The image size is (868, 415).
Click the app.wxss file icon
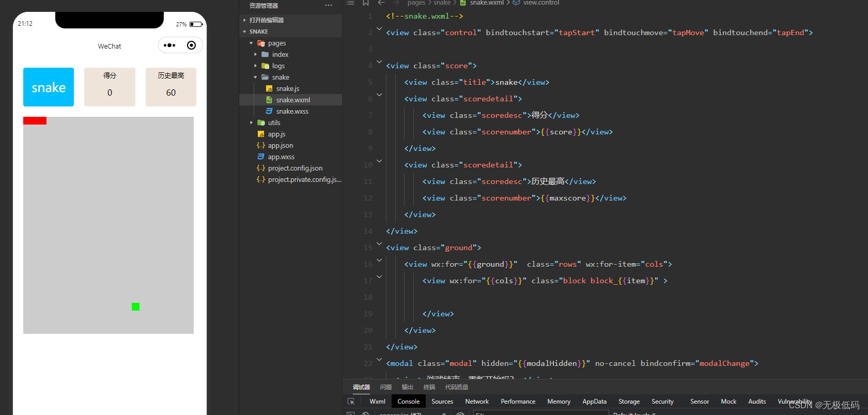tap(261, 157)
